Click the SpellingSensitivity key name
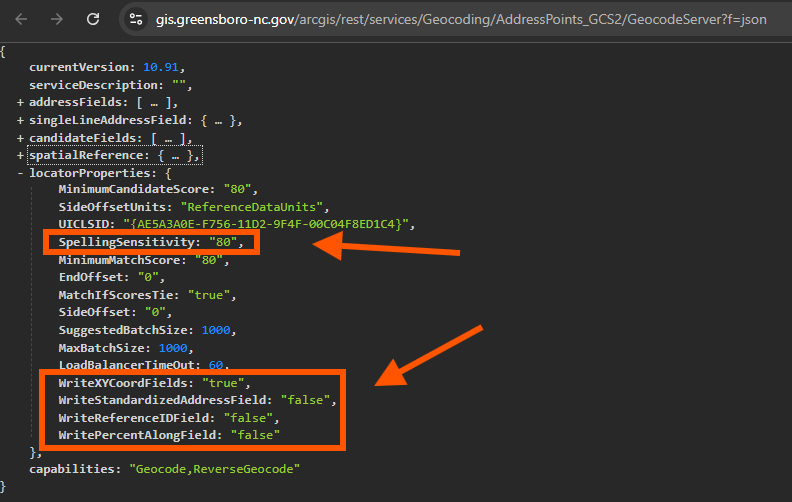The height and width of the screenshot is (502, 792). point(125,242)
